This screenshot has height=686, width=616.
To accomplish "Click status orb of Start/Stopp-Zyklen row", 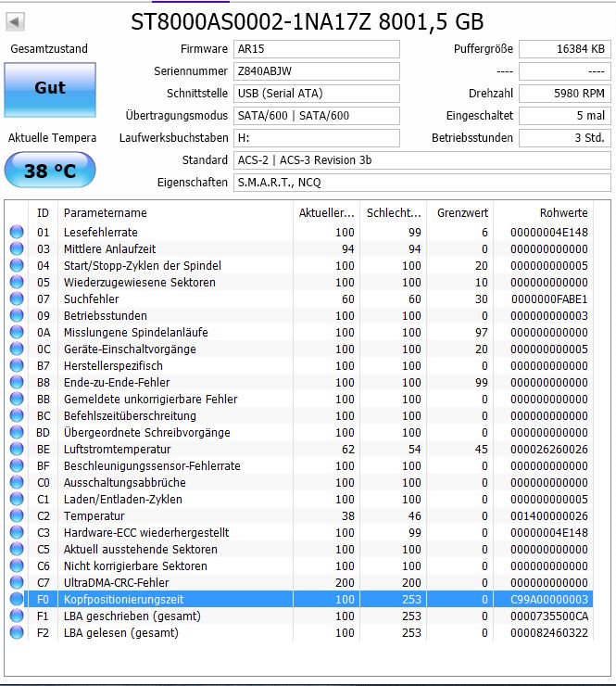I will tap(17, 265).
